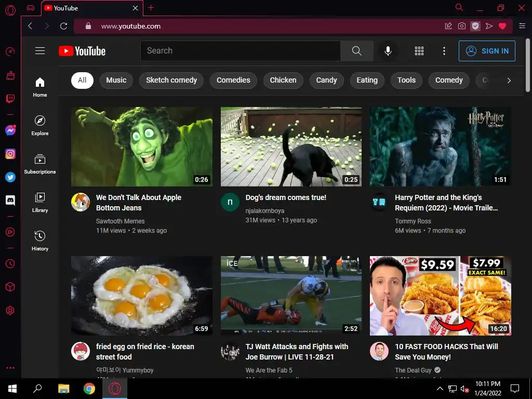Open Windows Start menu
The image size is (532, 399).
point(12,389)
